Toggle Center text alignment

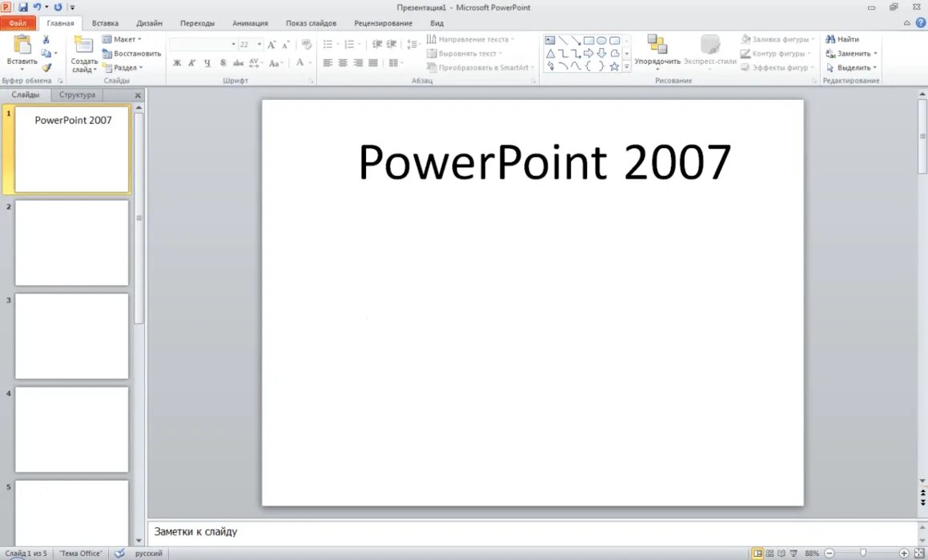coord(342,62)
